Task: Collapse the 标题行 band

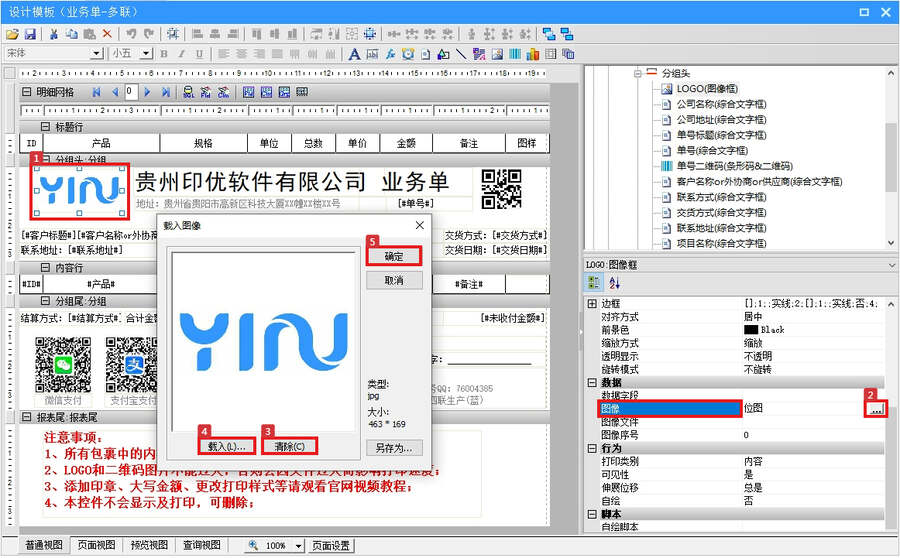Action: click(x=45, y=127)
